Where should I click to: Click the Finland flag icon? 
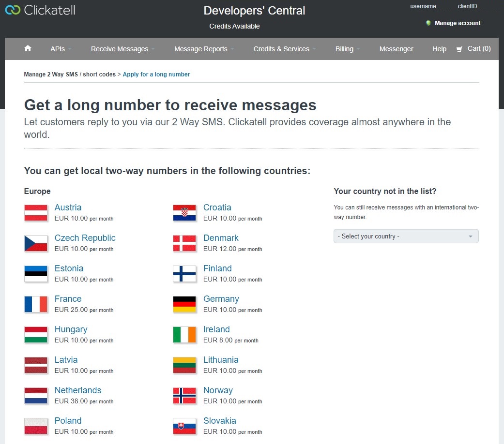(184, 274)
